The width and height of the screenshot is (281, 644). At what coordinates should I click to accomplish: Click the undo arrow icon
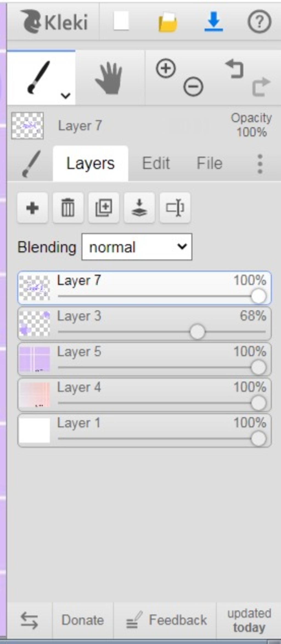click(235, 69)
